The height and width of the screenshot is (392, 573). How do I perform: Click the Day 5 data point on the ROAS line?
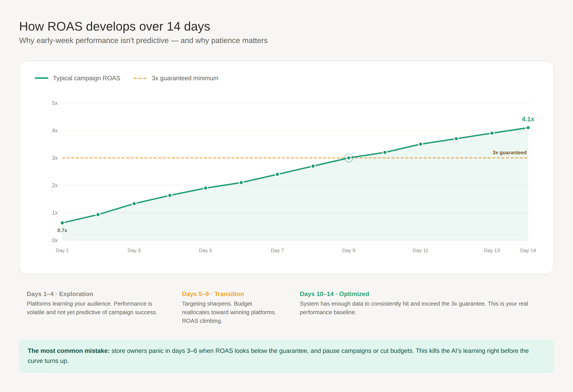coord(205,188)
